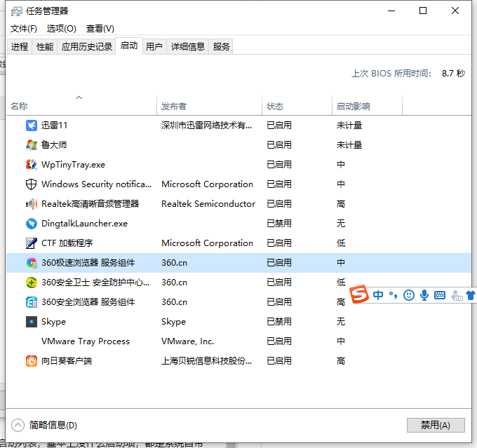Screen dimensions: 477x448
Task: Switch to the 性能 tab
Action: (x=45, y=47)
